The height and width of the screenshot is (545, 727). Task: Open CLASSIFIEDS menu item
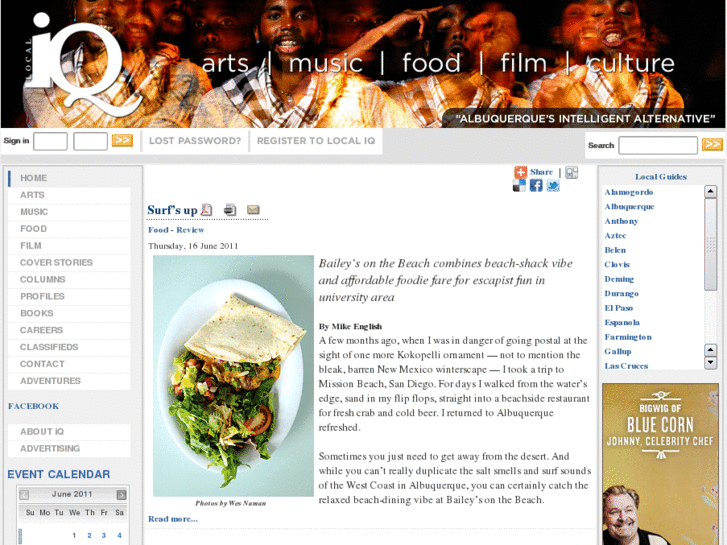pos(69,347)
